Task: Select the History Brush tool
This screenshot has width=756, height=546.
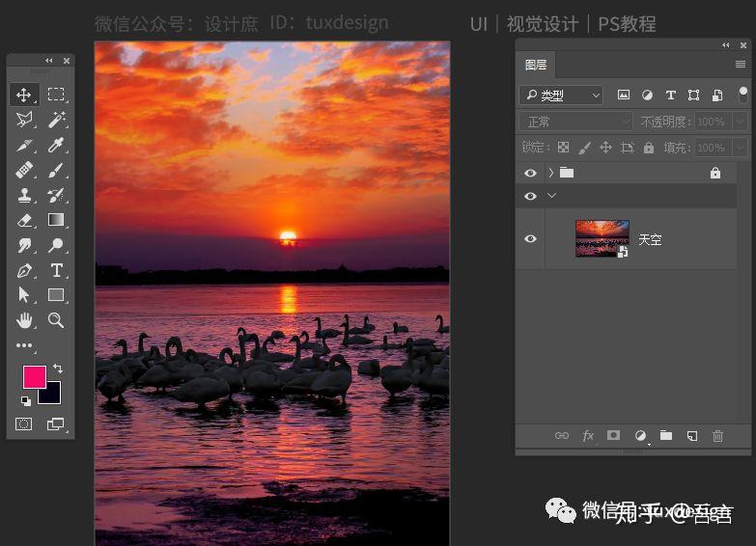Action: tap(56, 195)
